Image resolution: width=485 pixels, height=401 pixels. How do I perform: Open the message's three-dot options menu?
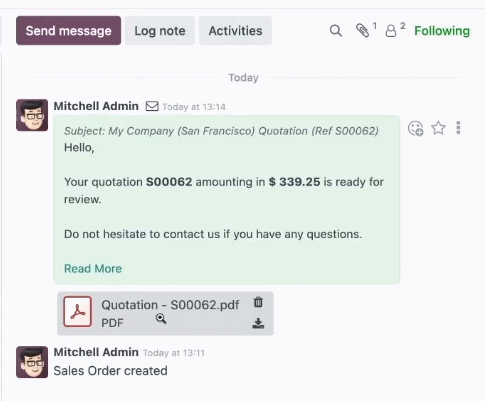(458, 128)
